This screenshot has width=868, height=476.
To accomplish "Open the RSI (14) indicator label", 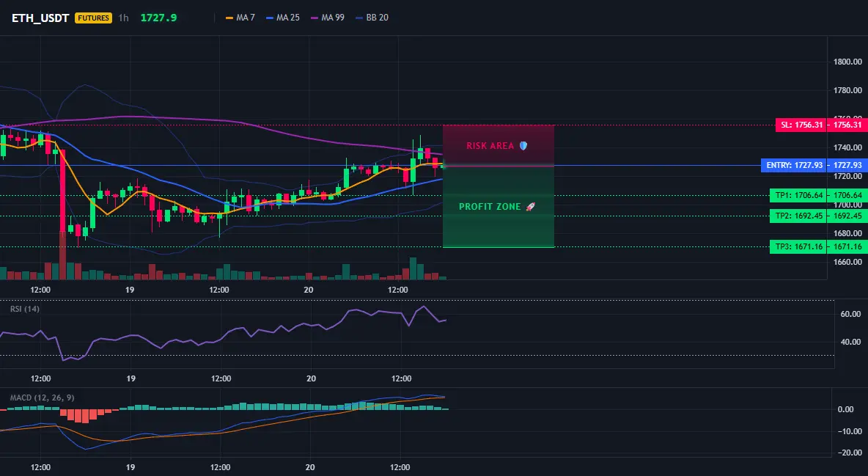I will [25, 309].
